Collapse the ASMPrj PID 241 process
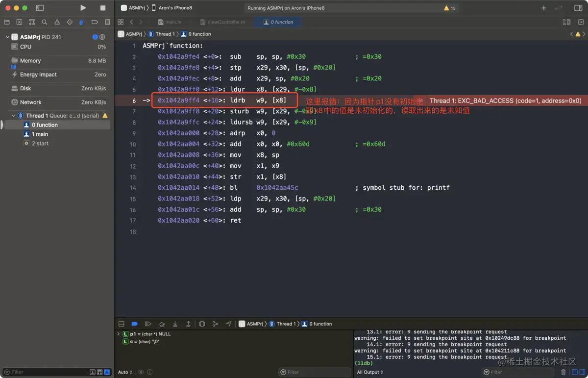Screen dimensions: 588x378 pyautogui.click(x=7, y=37)
